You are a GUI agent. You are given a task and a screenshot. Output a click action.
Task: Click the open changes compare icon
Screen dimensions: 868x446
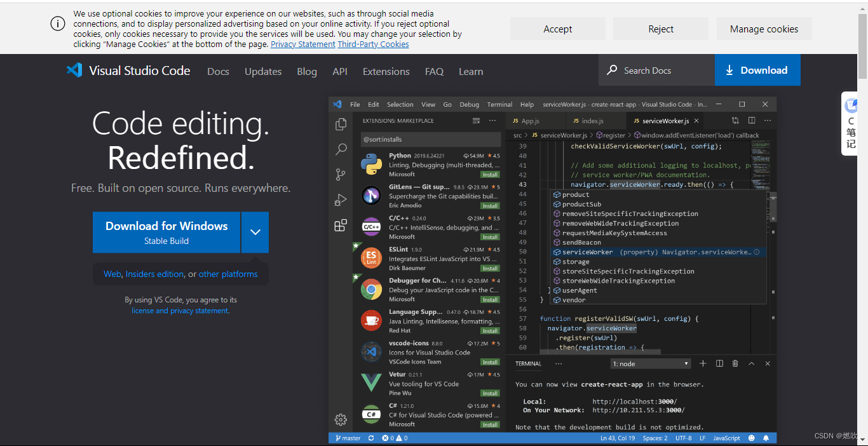click(735, 121)
